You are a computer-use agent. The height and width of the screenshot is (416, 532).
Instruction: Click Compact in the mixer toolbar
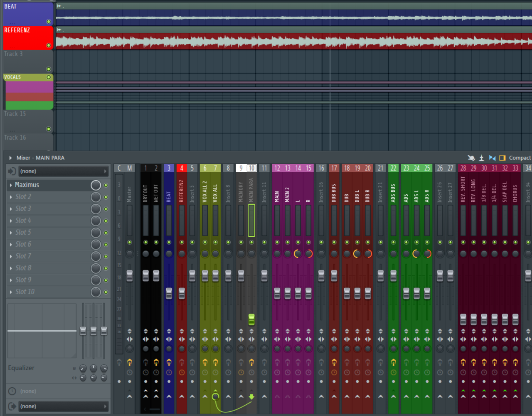[x=519, y=158]
